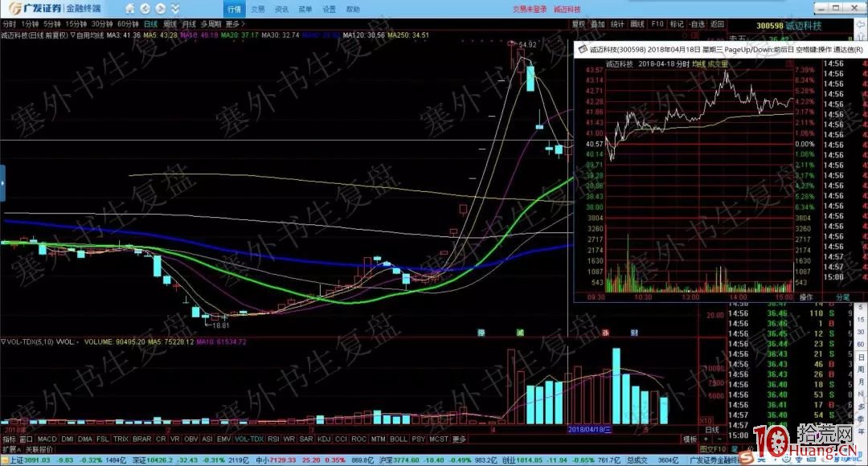Viewport: 868px width, 466px height.
Task: Switch chart to 5分钟 period
Action: (52, 24)
